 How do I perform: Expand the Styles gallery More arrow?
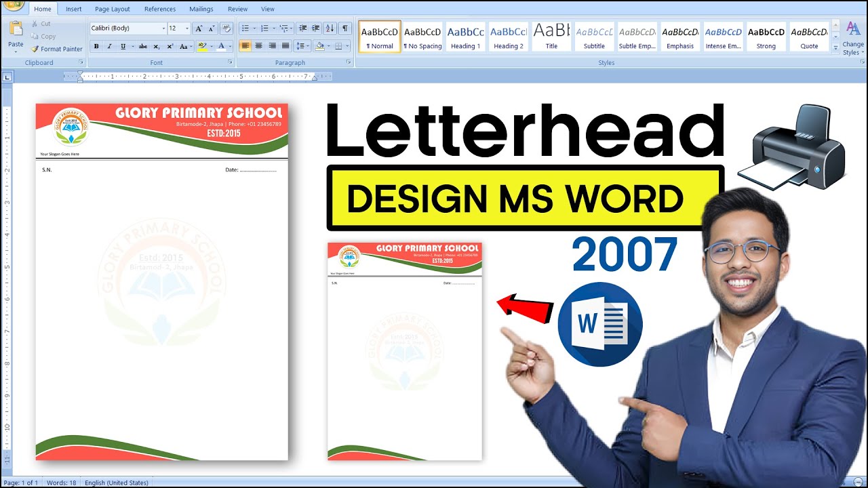[835, 48]
